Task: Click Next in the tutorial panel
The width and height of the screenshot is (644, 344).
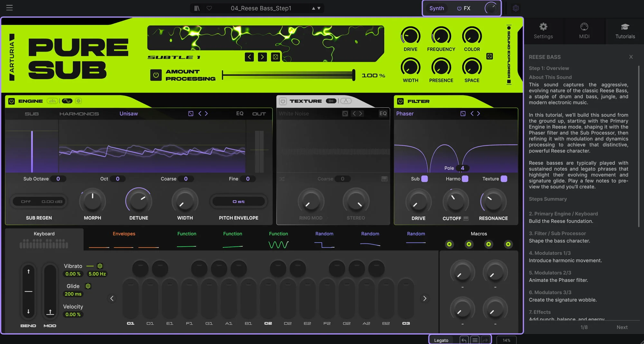Action: [x=622, y=327]
